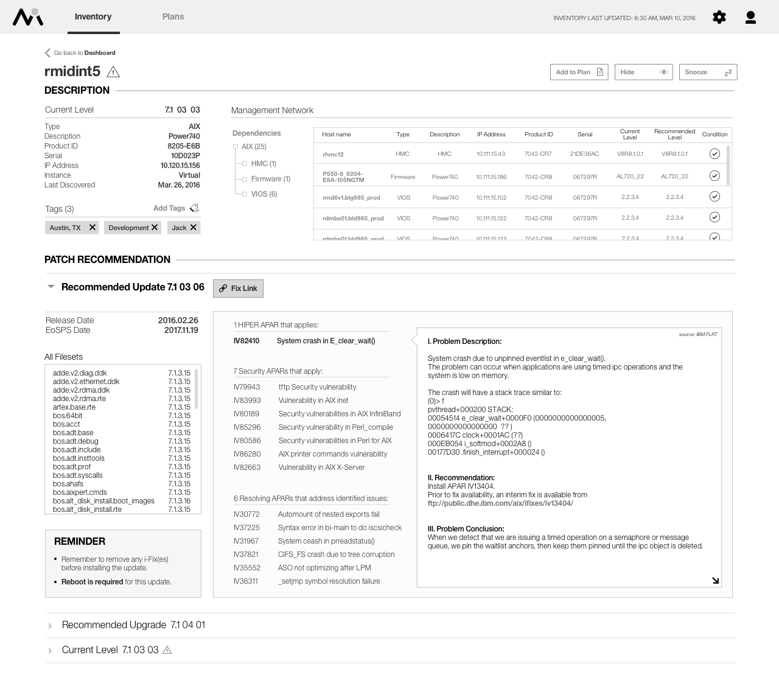Screen dimensions: 779x700
Task: Click the All Filesets list scrollbar
Action: tap(197, 388)
